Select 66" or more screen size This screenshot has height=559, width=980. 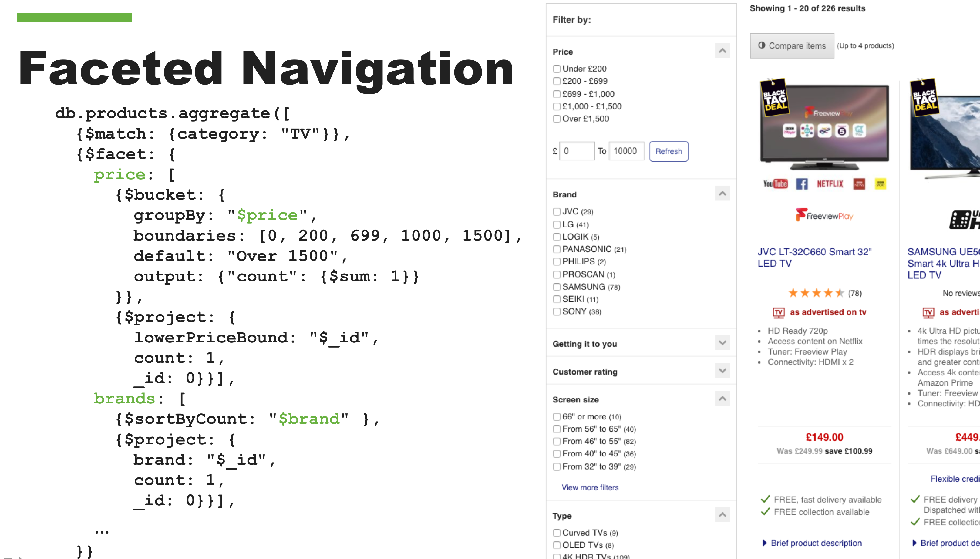point(557,416)
